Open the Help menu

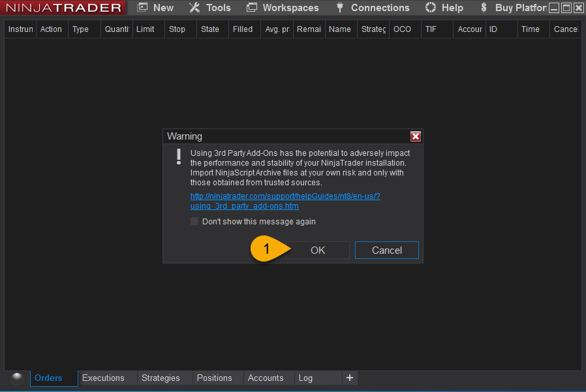[444, 7]
